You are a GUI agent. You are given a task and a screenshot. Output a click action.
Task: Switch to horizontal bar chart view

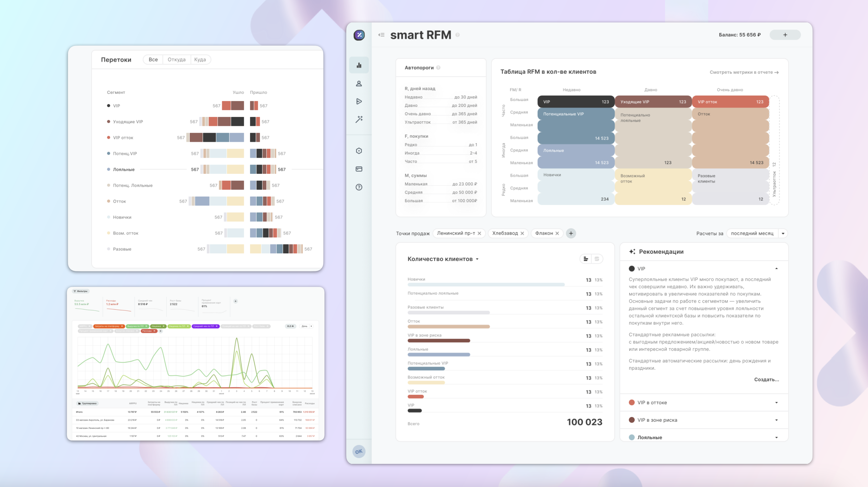pos(586,259)
